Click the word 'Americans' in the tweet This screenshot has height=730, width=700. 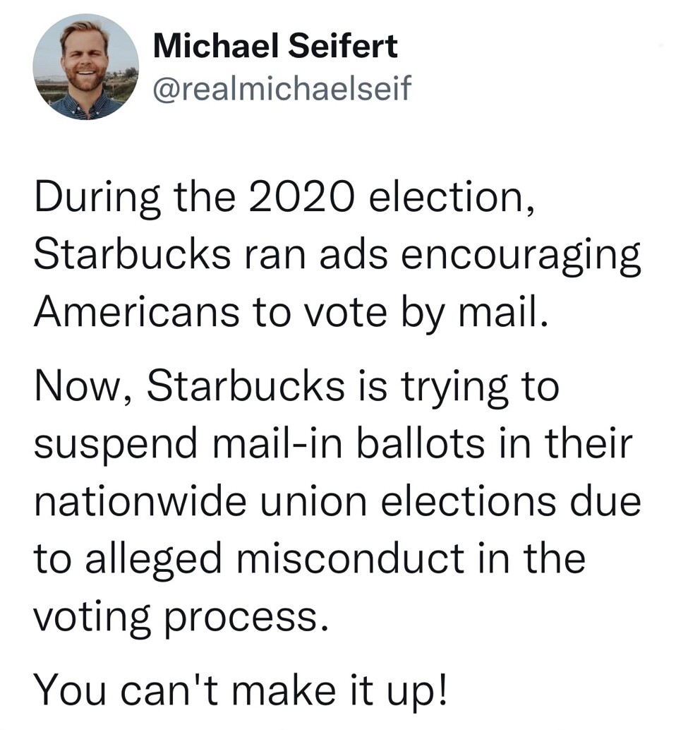[x=137, y=311]
